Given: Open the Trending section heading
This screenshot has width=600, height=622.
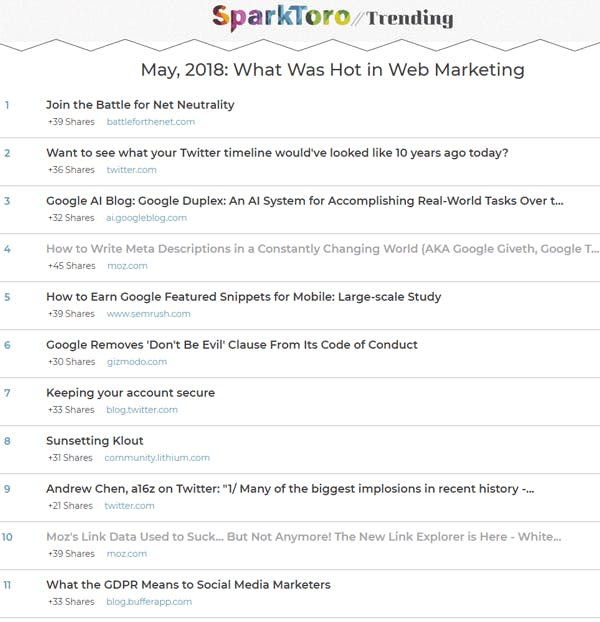Looking at the screenshot, I should coord(409,18).
